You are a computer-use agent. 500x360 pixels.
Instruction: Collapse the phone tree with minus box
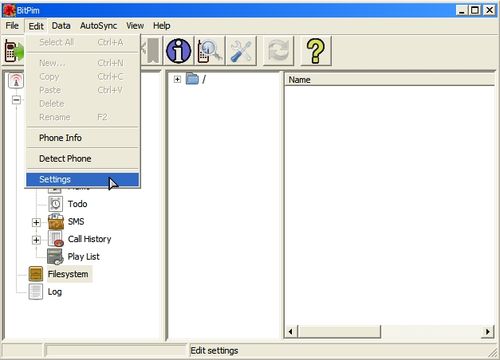[16, 100]
